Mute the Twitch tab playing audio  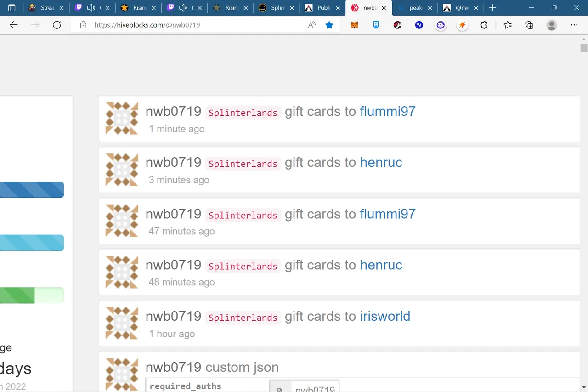point(91,8)
